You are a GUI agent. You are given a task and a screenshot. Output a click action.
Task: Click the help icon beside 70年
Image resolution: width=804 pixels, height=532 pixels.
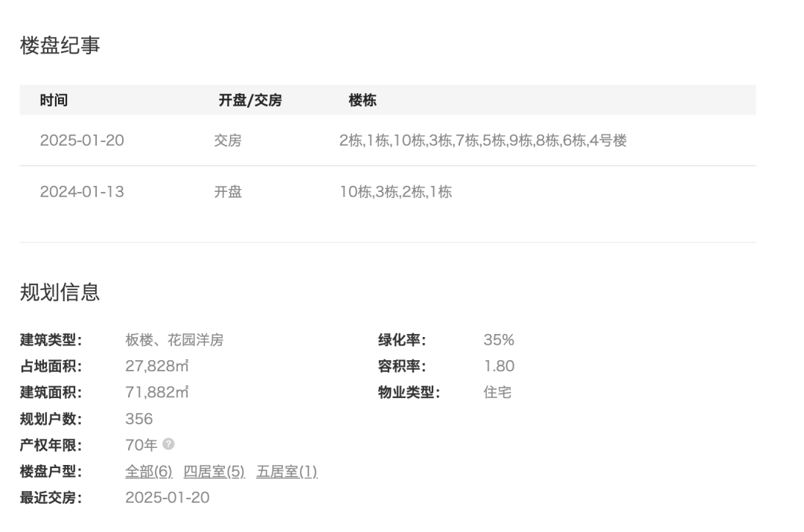point(169,445)
